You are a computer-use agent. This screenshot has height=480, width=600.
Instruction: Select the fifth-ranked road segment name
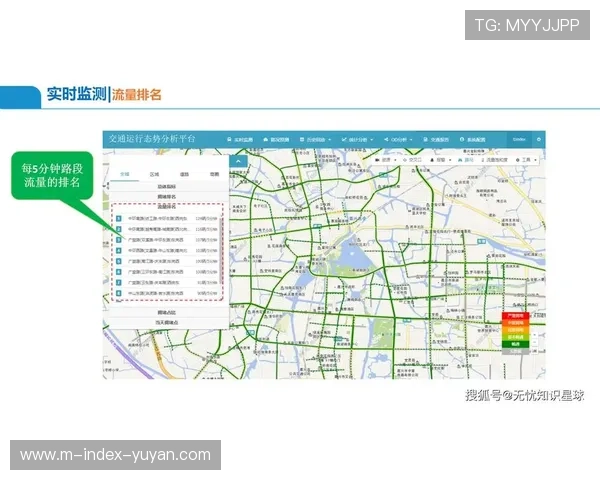click(153, 261)
